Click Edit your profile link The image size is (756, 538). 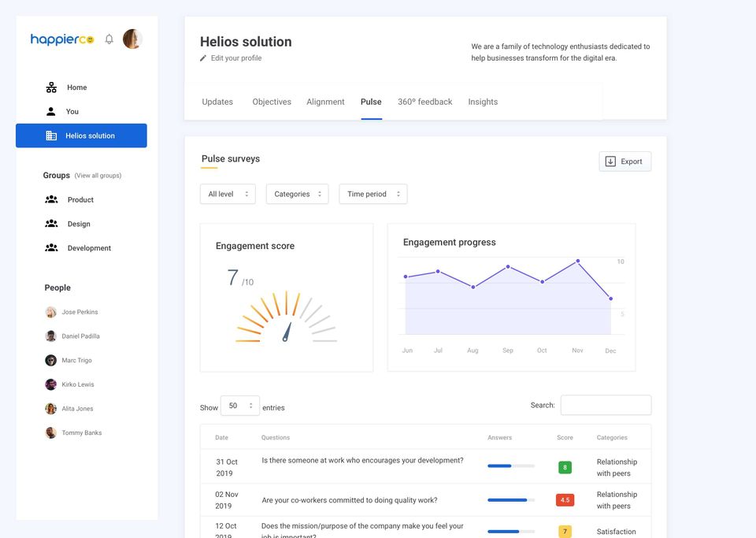tap(236, 58)
